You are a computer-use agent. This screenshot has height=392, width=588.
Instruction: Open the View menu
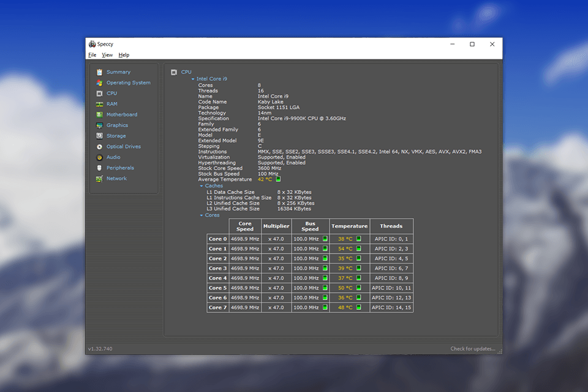coord(107,55)
